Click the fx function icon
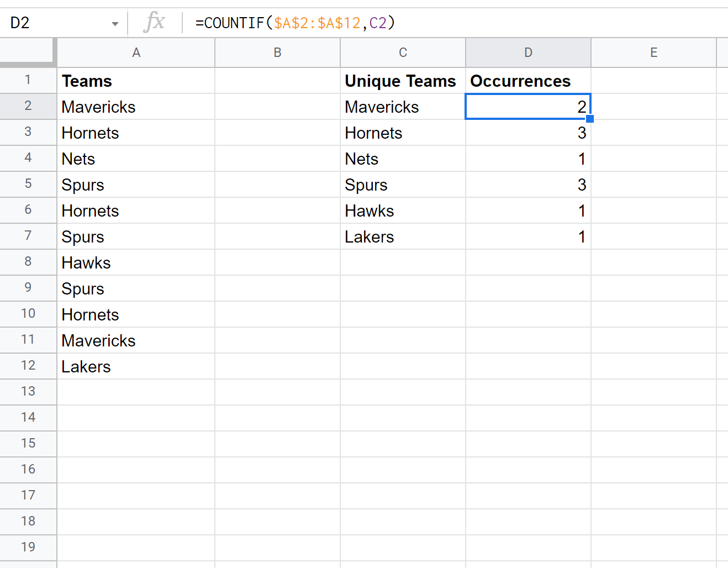 click(x=154, y=23)
